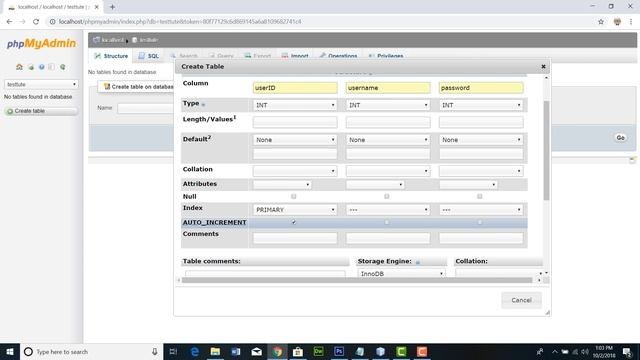Open a new Chrome tab
Screen dimensions: 640x360
[x=112, y=7]
